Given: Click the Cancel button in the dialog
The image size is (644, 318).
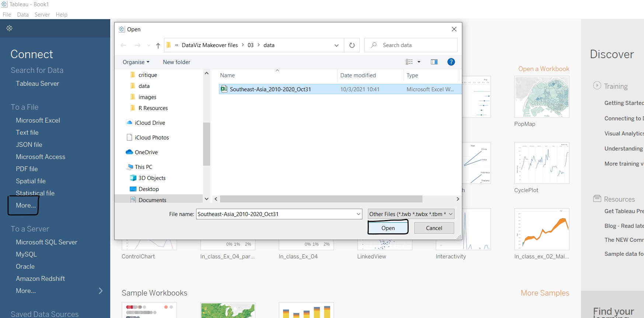Looking at the screenshot, I should pos(434,228).
